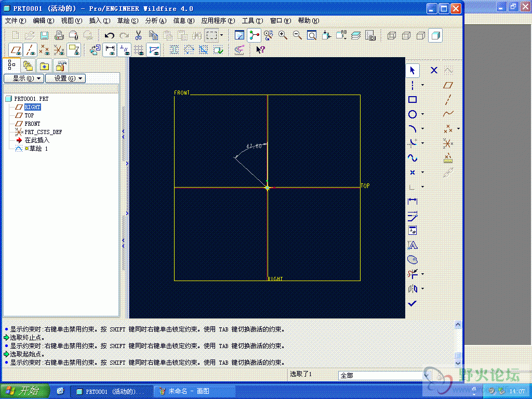Select the 47.60 angle dimension in the sketch

tap(254, 146)
